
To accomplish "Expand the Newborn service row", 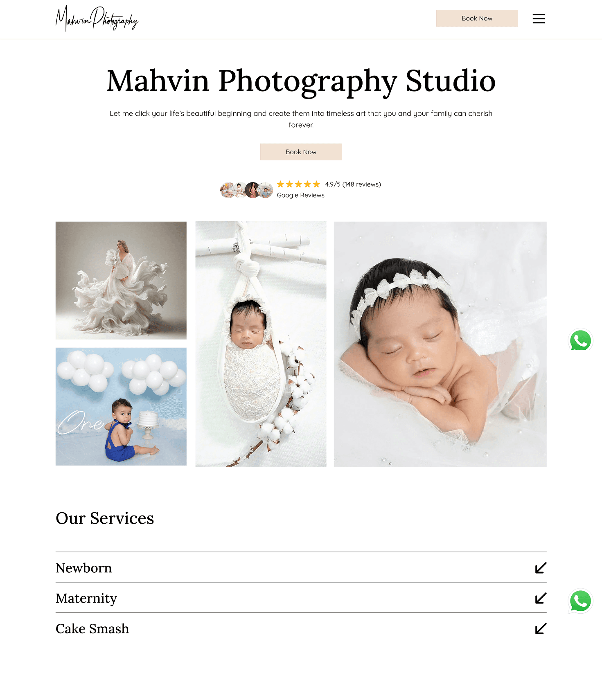I will point(301,567).
